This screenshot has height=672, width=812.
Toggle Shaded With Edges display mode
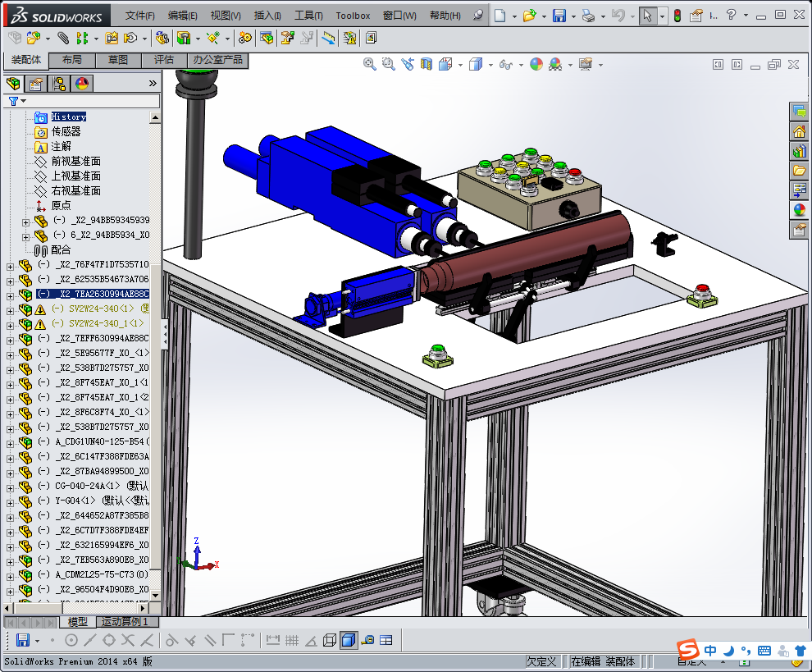point(349,640)
